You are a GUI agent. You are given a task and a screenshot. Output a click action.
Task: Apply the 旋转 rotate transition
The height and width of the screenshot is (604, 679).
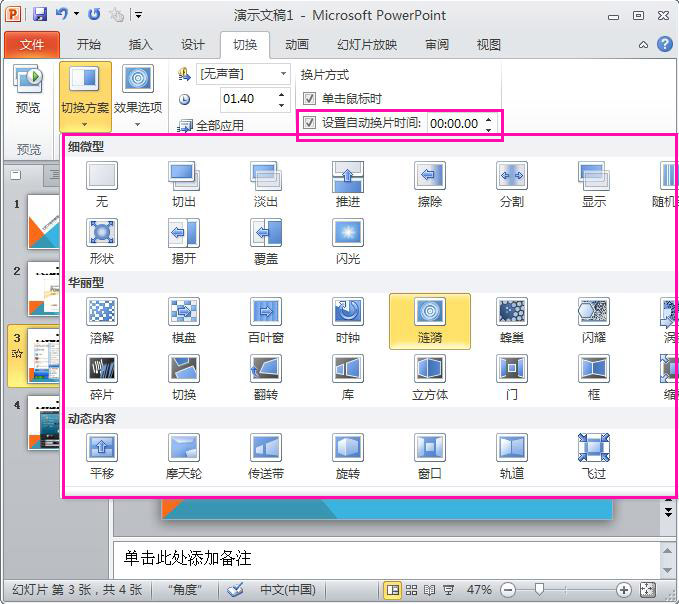[x=348, y=457]
